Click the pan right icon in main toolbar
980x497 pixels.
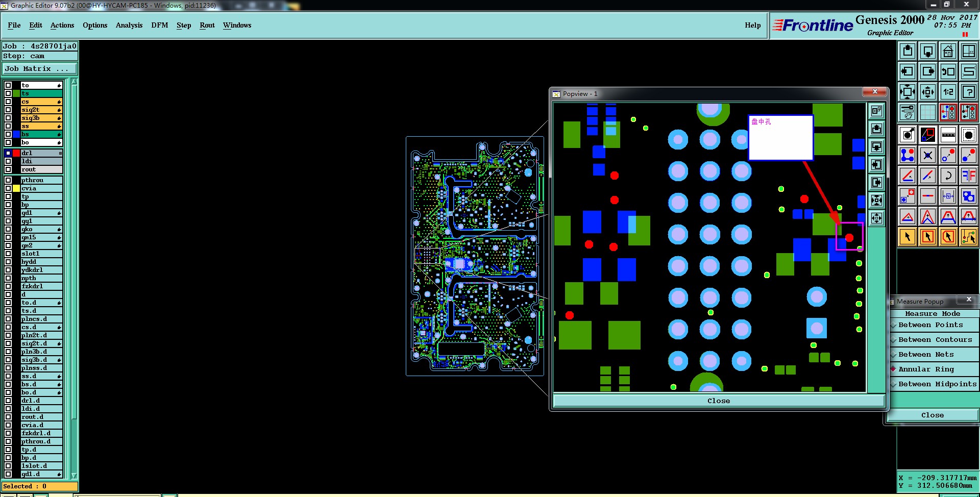click(928, 71)
